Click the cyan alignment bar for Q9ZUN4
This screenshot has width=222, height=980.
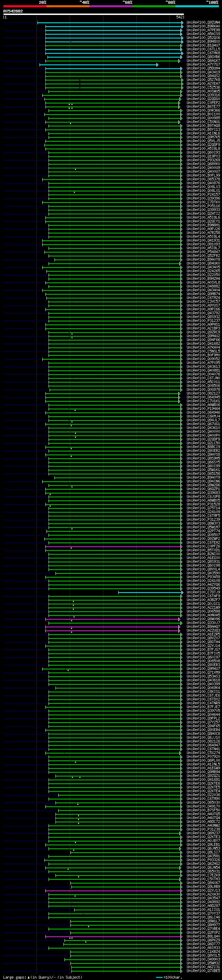(110, 23)
